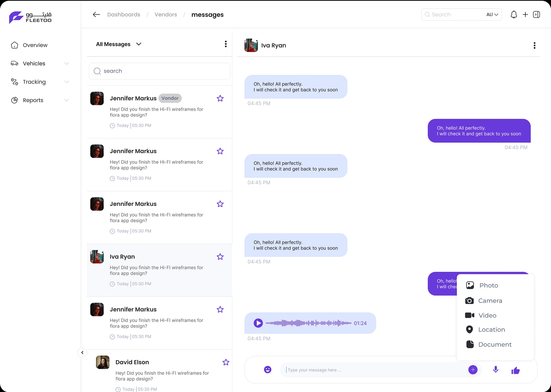
Task: Open the ALL search scope dropdown
Action: (492, 15)
